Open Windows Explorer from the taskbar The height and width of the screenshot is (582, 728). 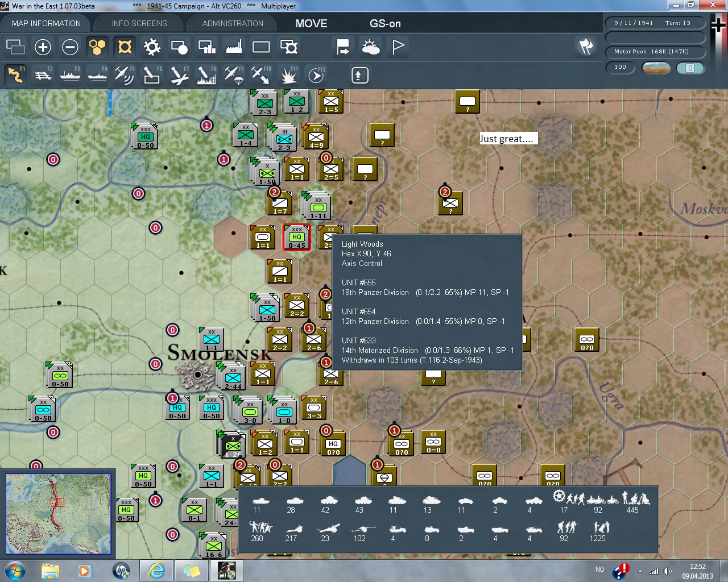tap(50, 571)
